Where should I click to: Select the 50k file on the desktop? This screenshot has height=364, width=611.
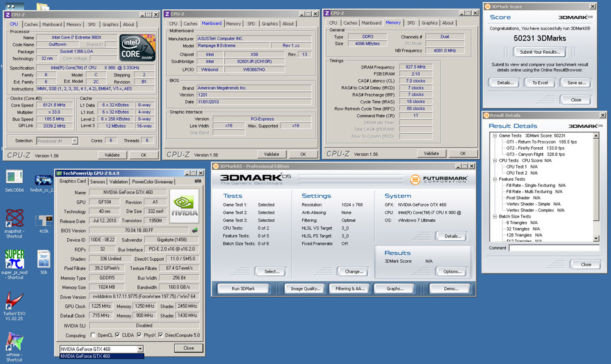[x=43, y=262]
